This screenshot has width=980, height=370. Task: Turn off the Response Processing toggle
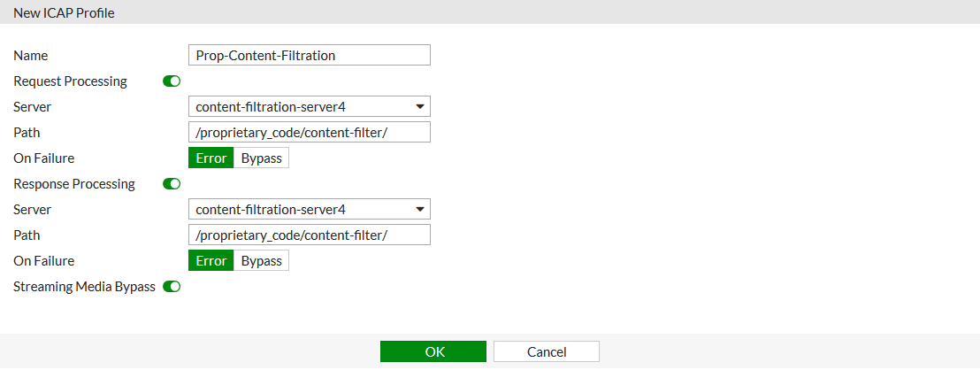tap(172, 184)
